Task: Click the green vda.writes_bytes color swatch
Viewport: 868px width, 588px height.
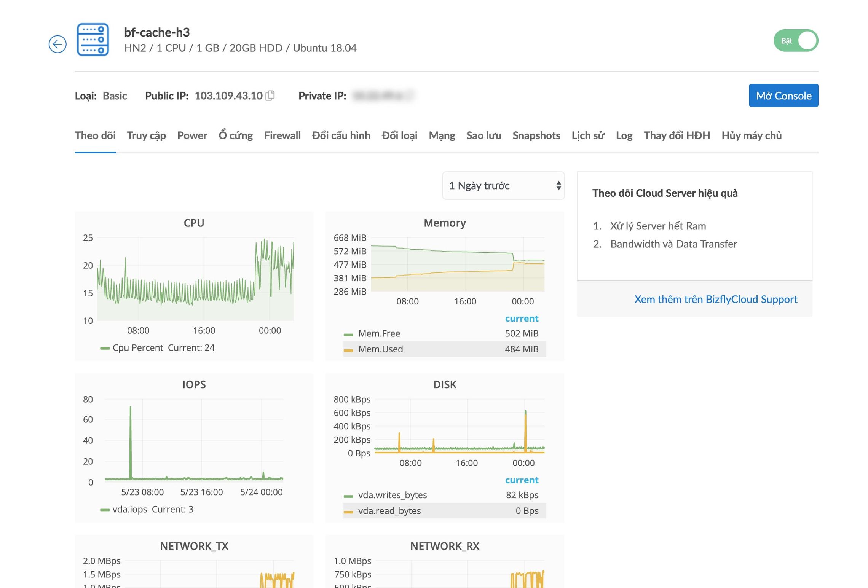Action: [348, 496]
